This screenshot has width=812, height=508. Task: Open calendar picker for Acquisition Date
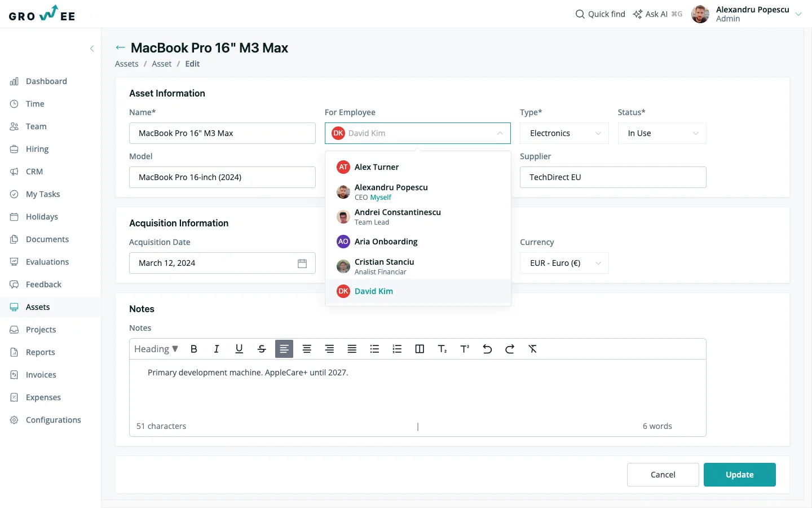[302, 263]
